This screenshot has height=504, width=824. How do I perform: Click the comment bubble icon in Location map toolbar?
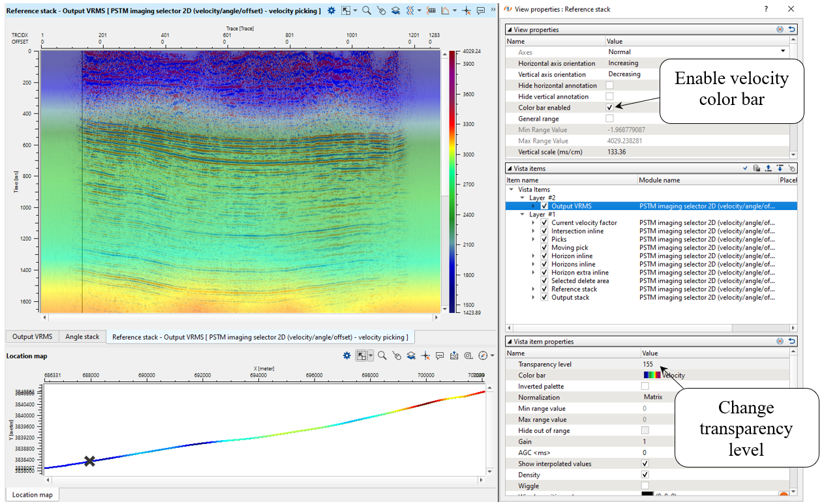point(440,356)
